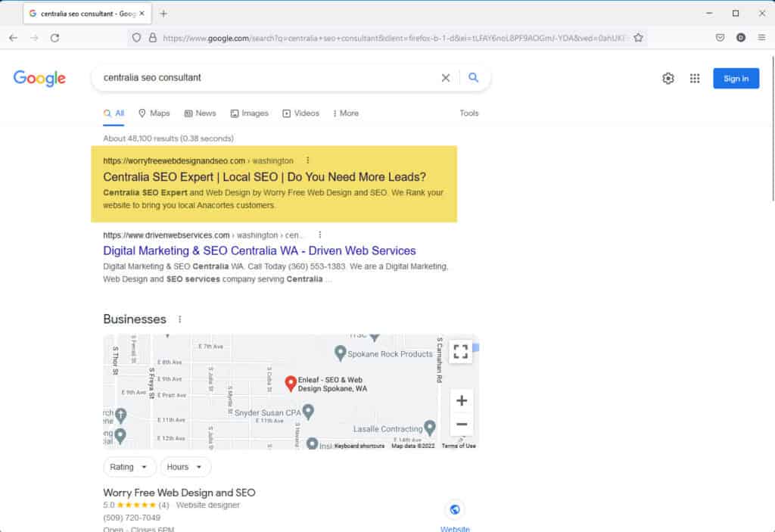Click the page vertical scrollbar
775x532 pixels.
pos(772,129)
